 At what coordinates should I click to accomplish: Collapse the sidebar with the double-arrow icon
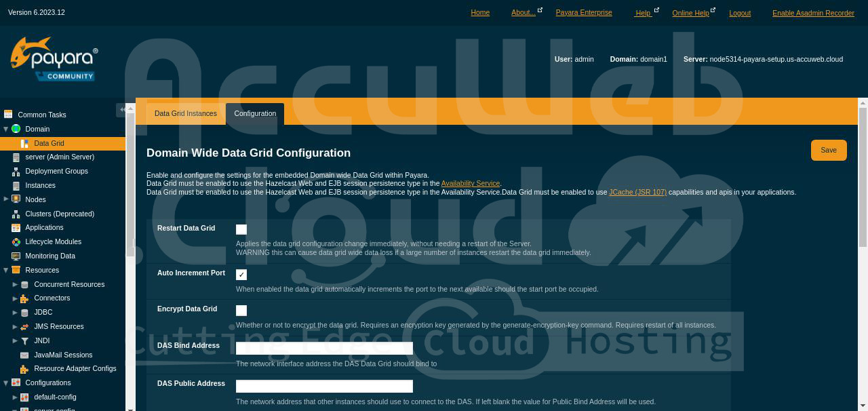pyautogui.click(x=121, y=109)
